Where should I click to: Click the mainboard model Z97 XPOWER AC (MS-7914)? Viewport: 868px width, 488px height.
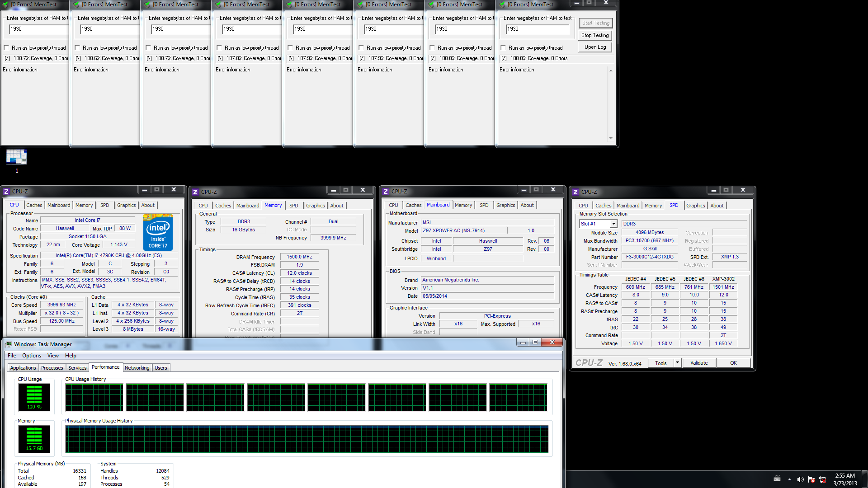tap(463, 230)
